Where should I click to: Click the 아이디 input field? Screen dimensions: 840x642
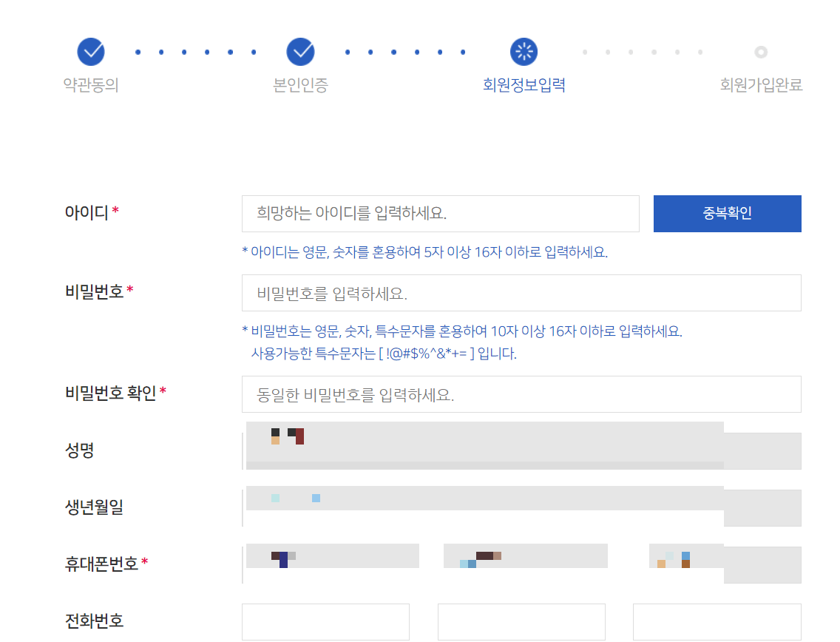tap(440, 213)
